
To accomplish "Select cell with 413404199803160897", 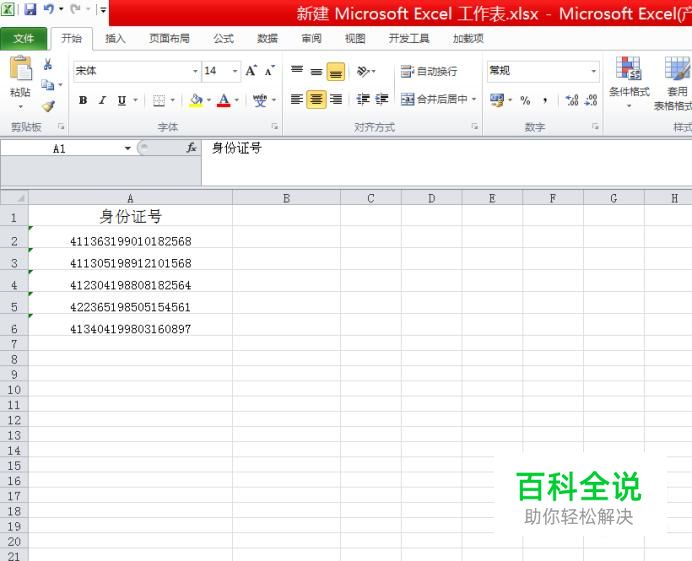I will coord(131,325).
